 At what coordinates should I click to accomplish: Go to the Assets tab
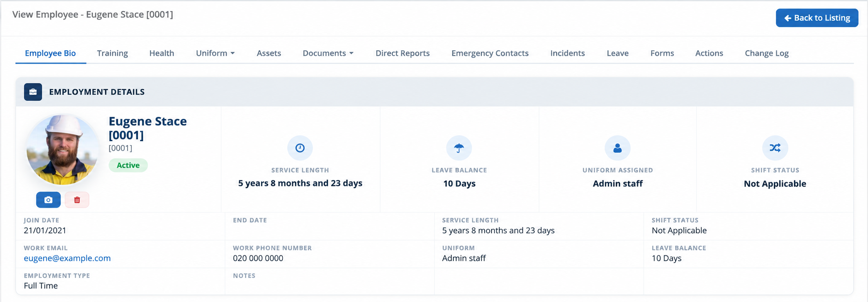click(269, 53)
